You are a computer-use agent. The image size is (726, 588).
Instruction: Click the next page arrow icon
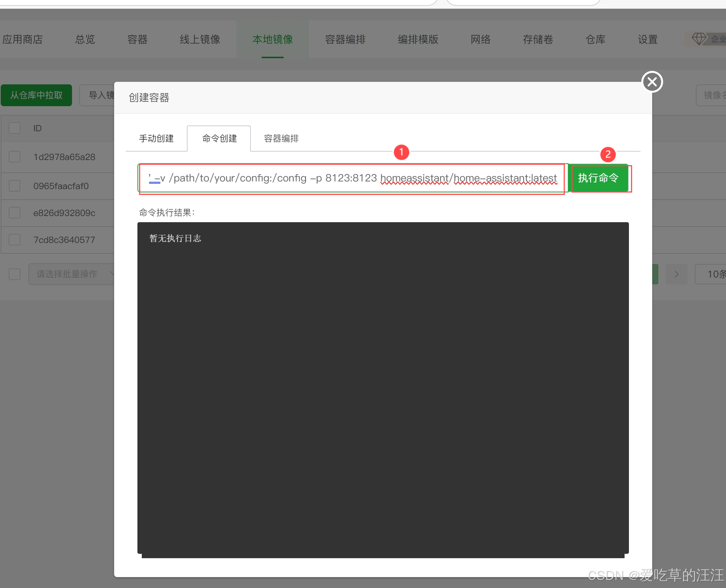pyautogui.click(x=676, y=274)
